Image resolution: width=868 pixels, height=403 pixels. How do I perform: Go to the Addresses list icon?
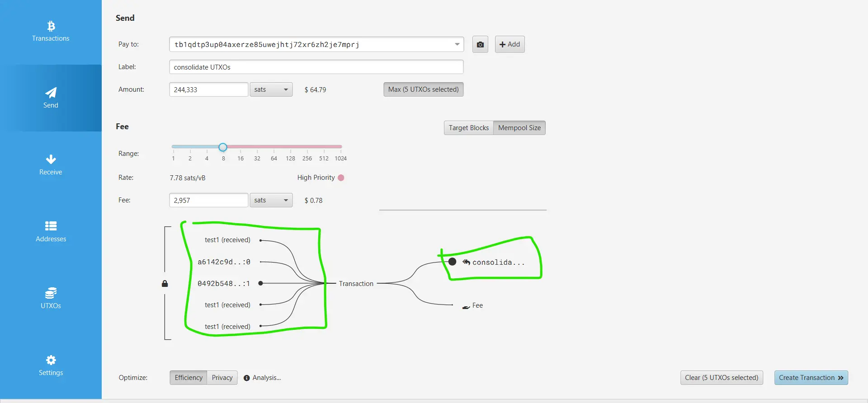(51, 226)
